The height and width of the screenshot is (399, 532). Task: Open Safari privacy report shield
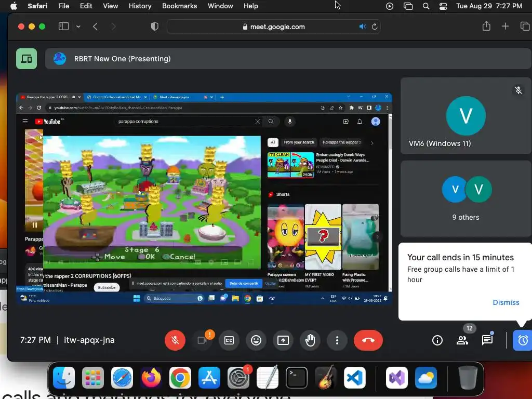(155, 26)
